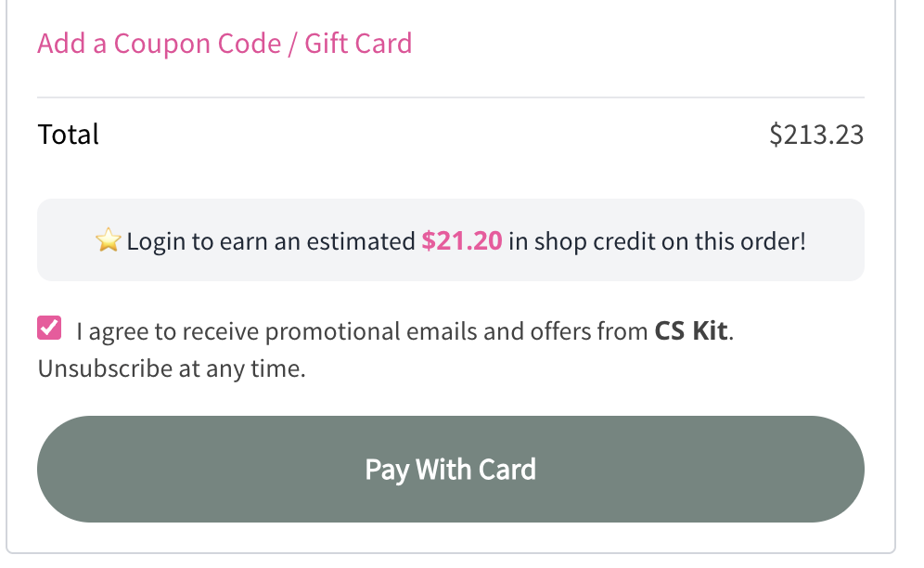
Task: Click the divider line above Total
Action: pos(451,97)
